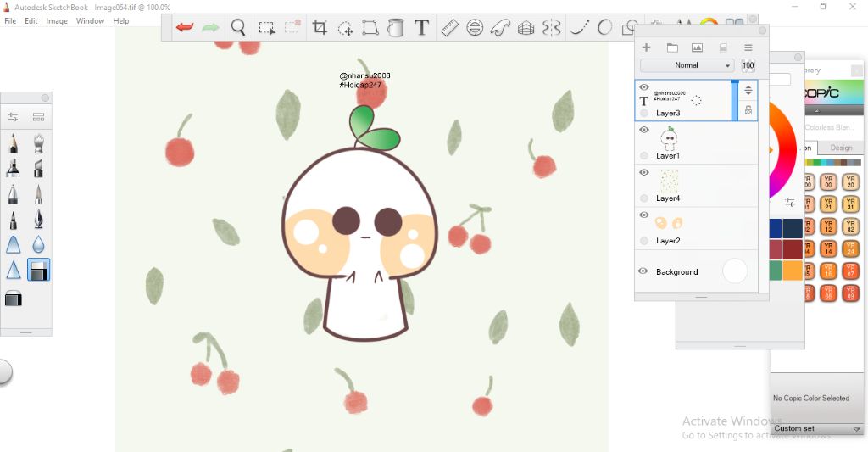Image resolution: width=868 pixels, height=452 pixels.
Task: Select the Paintbrush in brush palette
Action: pos(38,194)
